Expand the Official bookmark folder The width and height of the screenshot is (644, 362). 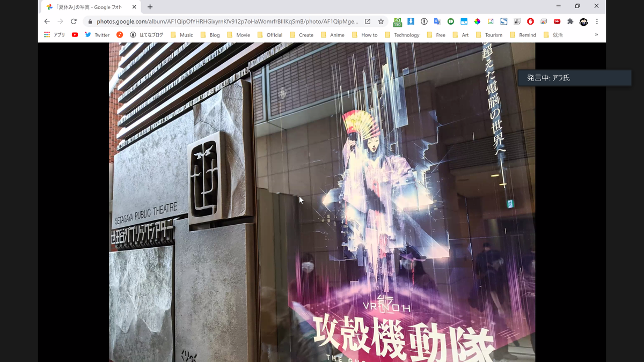click(x=269, y=35)
